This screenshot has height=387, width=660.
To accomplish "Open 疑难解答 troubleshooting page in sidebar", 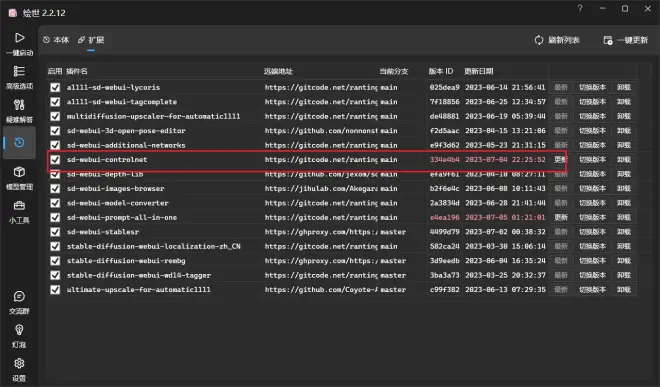I will point(19,110).
